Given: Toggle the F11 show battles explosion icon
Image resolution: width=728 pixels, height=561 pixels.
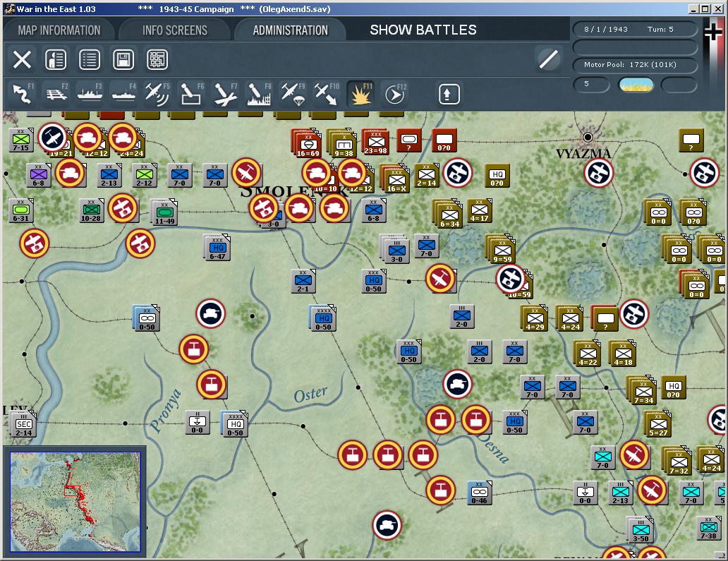Looking at the screenshot, I should [360, 93].
